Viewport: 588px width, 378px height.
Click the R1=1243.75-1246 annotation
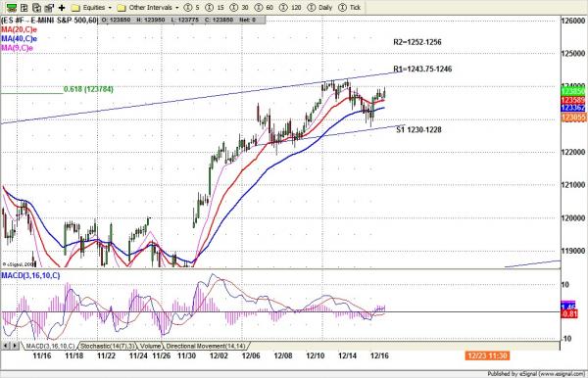pos(422,69)
